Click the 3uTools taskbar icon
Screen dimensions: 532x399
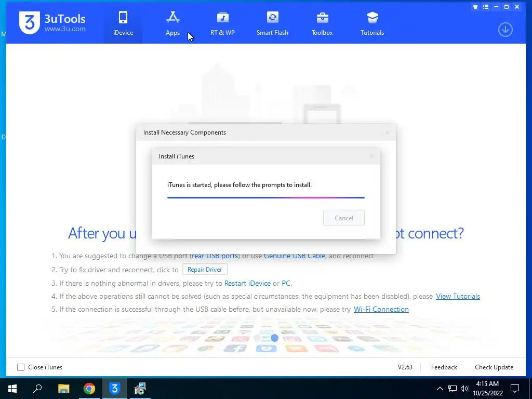coord(115,389)
